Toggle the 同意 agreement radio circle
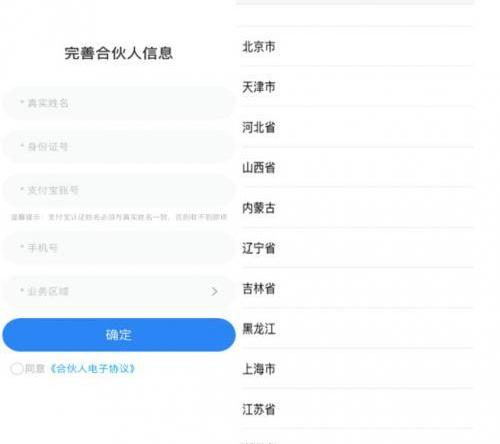 tap(17, 369)
